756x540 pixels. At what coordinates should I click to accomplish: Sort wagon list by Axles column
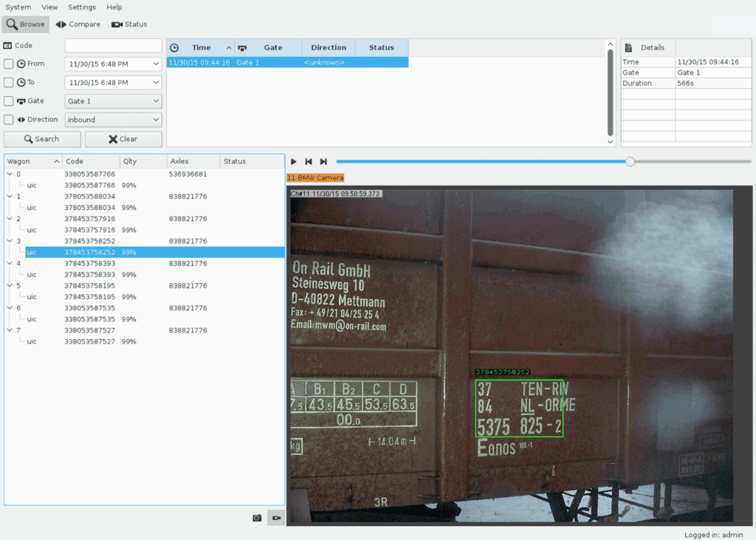click(193, 161)
